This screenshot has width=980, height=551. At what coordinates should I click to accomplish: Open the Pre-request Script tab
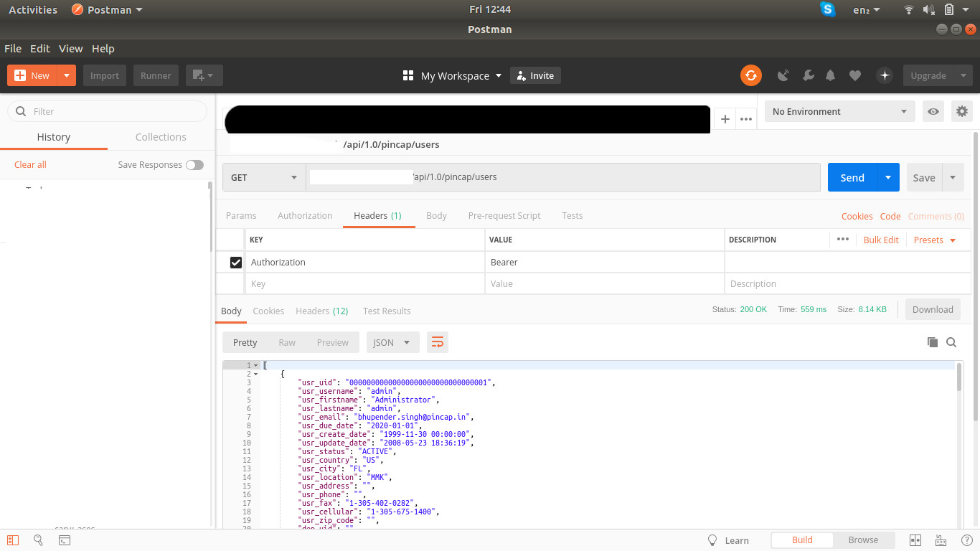point(504,215)
